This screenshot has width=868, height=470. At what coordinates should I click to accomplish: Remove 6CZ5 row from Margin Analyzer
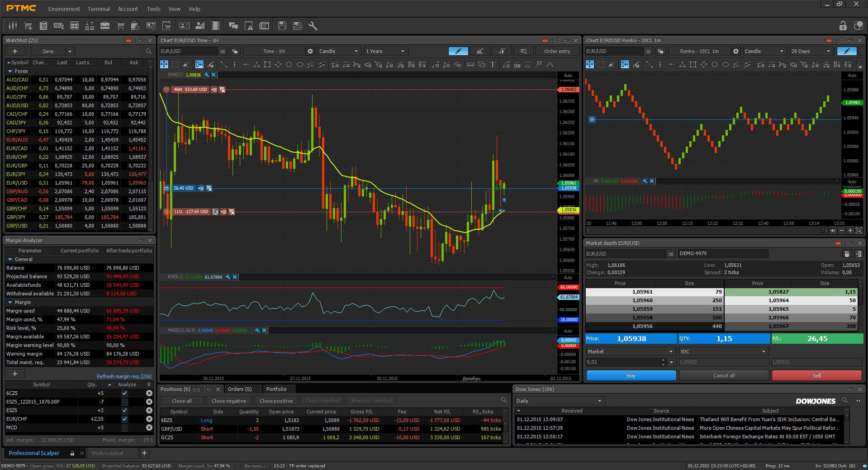(149, 393)
